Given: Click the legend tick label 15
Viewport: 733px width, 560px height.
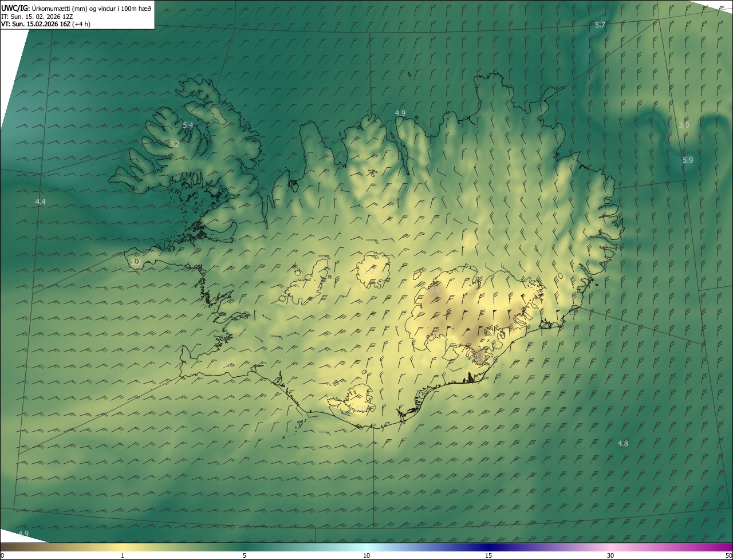Looking at the screenshot, I should [488, 555].
